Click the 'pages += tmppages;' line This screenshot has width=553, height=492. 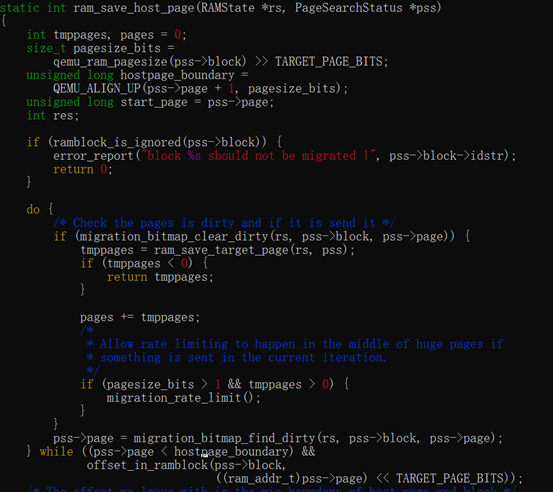tap(140, 317)
